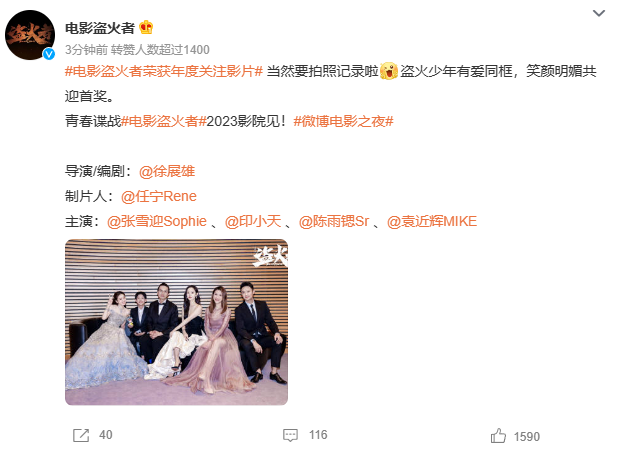Open @陈雨锶Sr mention link
The height and width of the screenshot is (455, 621).
(334, 221)
